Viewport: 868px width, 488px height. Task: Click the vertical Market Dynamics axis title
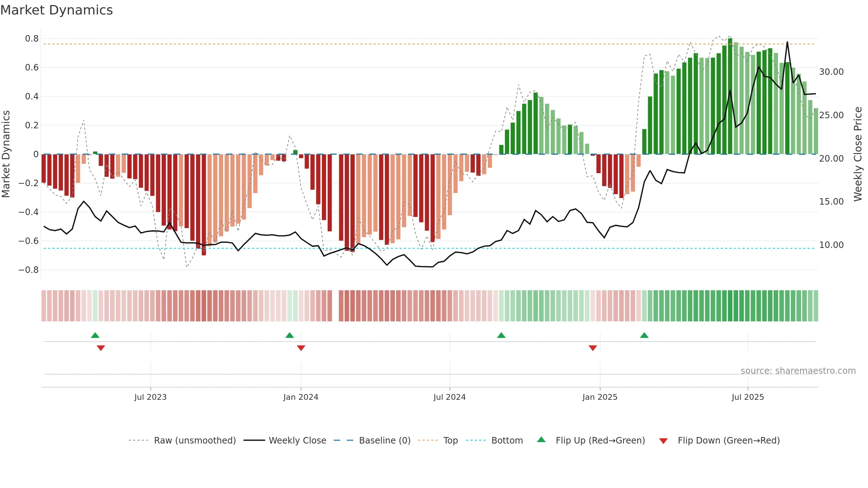(6, 154)
